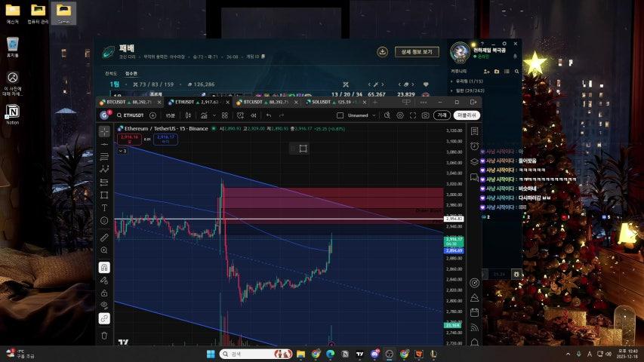The width and height of the screenshot is (644, 362).
Task: Toggle hide all drawings eye icon
Action: click(x=104, y=305)
